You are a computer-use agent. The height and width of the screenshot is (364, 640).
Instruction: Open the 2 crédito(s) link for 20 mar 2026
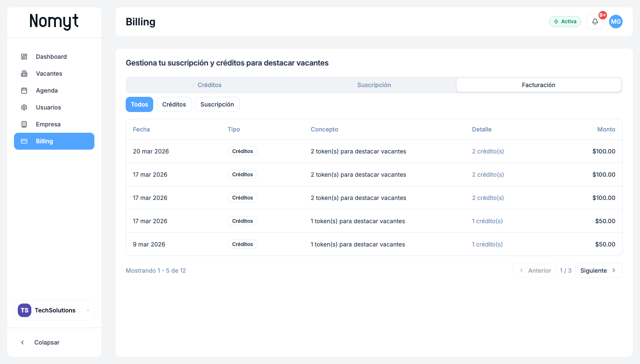pos(488,151)
